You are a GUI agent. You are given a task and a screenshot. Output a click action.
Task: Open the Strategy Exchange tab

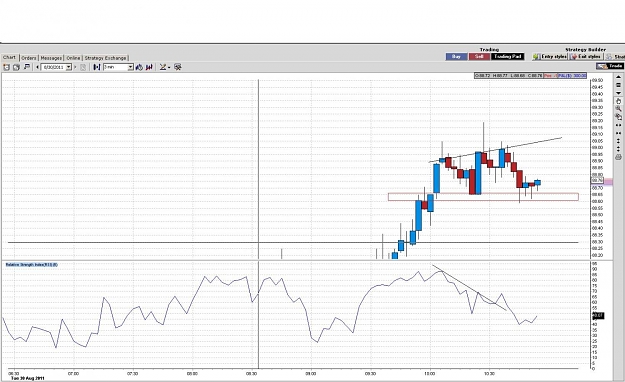coord(105,58)
